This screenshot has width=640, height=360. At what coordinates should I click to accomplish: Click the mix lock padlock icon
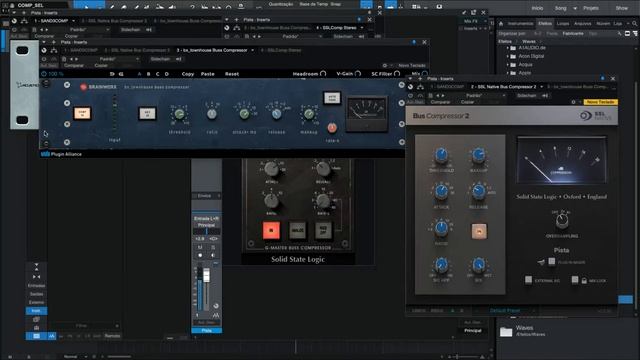584,280
